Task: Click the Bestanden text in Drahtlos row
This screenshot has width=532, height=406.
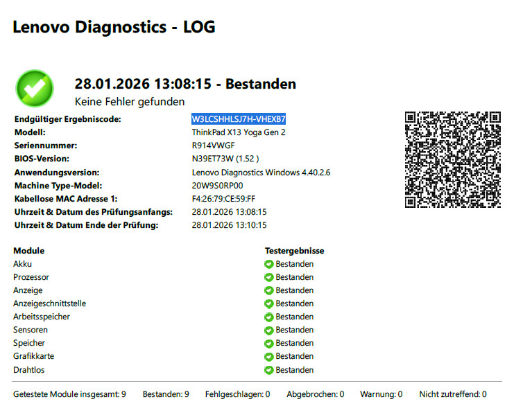Action: tap(295, 370)
